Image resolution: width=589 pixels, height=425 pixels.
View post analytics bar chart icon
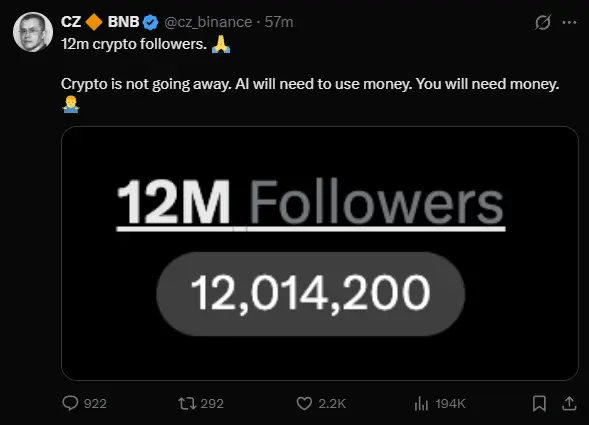[x=421, y=404]
